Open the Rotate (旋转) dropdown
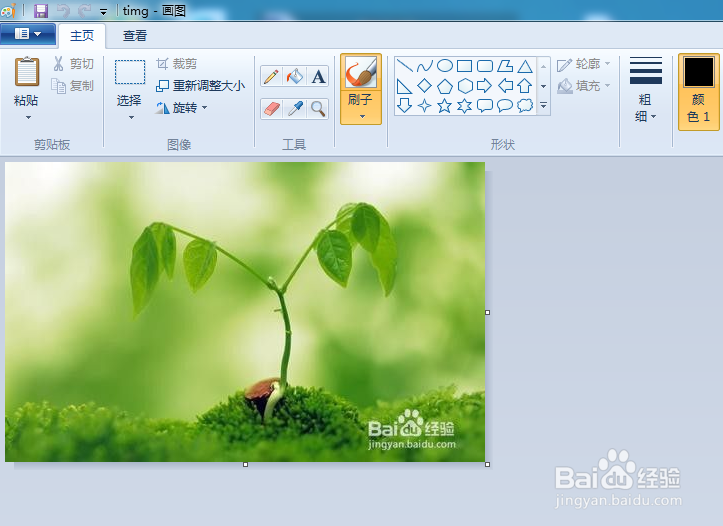 (x=182, y=108)
